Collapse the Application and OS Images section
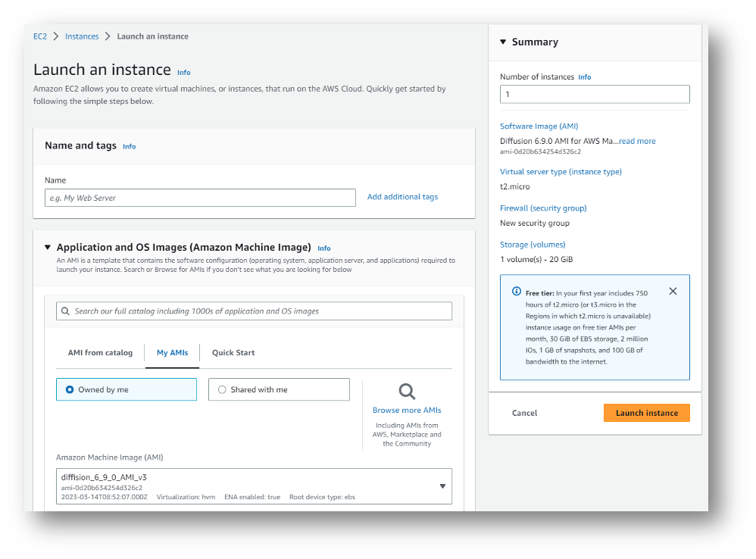Image resolution: width=756 pixels, height=559 pixels. click(x=47, y=247)
